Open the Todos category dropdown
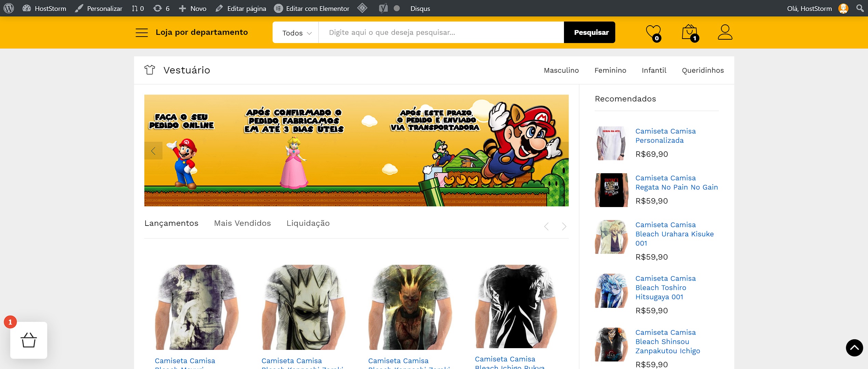 [x=295, y=32]
